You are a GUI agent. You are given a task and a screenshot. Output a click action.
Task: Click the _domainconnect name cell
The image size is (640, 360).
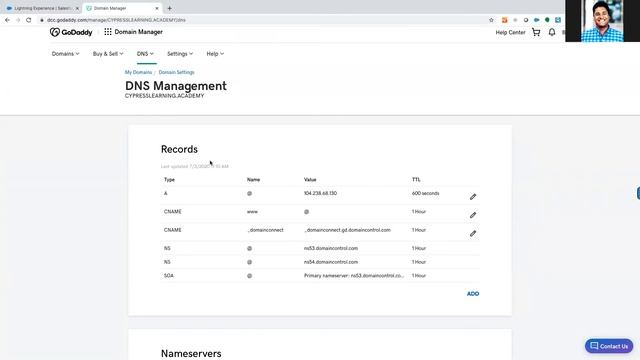(265, 230)
